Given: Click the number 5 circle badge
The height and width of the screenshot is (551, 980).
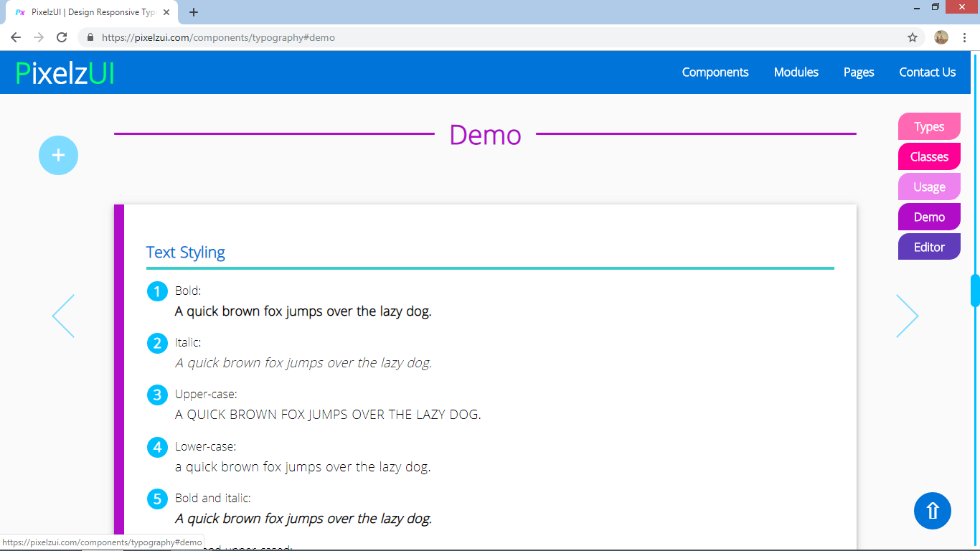Looking at the screenshot, I should pyautogui.click(x=157, y=499).
